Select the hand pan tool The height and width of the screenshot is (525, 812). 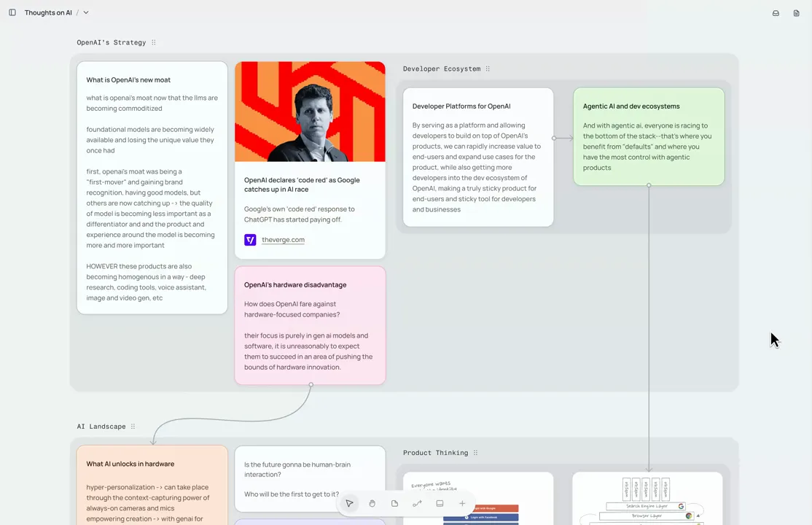pyautogui.click(x=372, y=503)
